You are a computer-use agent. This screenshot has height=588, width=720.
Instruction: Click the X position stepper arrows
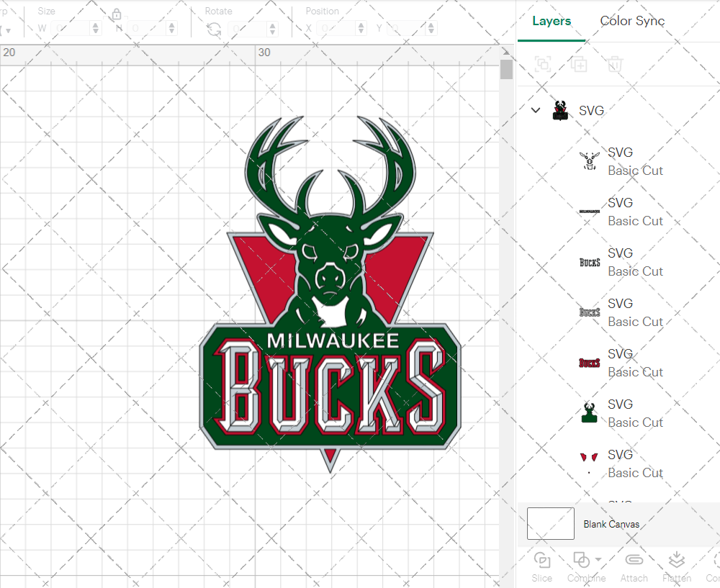pyautogui.click(x=361, y=29)
